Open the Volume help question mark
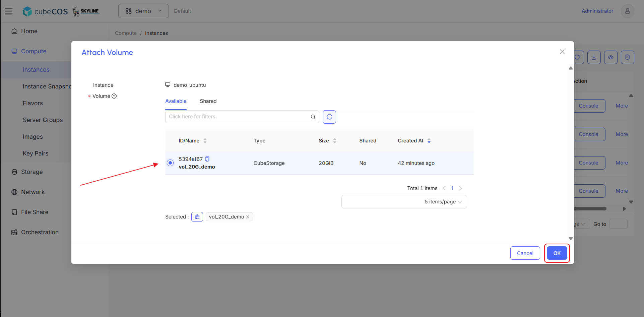Image resolution: width=644 pixels, height=317 pixels. 114,96
